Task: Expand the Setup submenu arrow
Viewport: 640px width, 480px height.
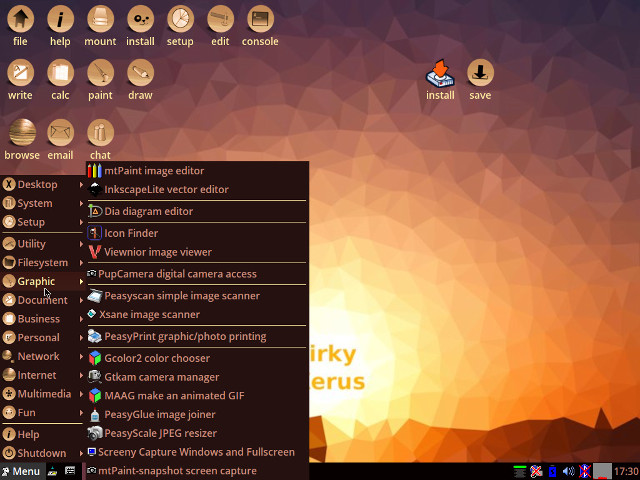Action: pyautogui.click(x=81, y=222)
